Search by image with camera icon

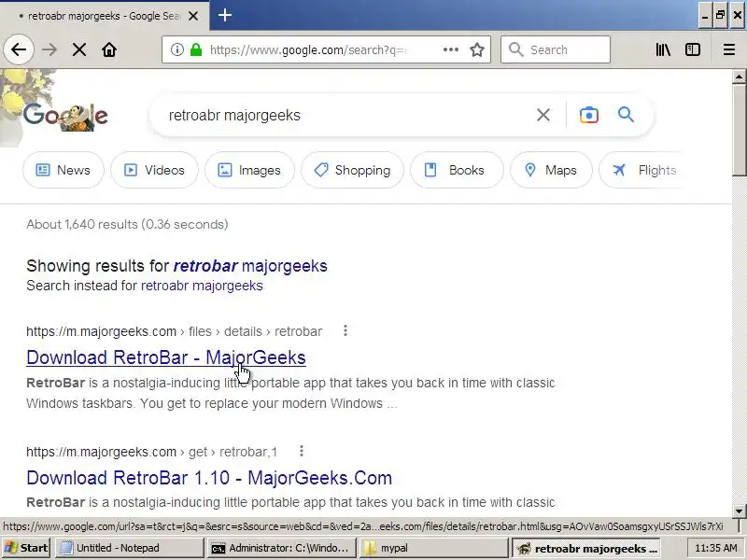589,115
